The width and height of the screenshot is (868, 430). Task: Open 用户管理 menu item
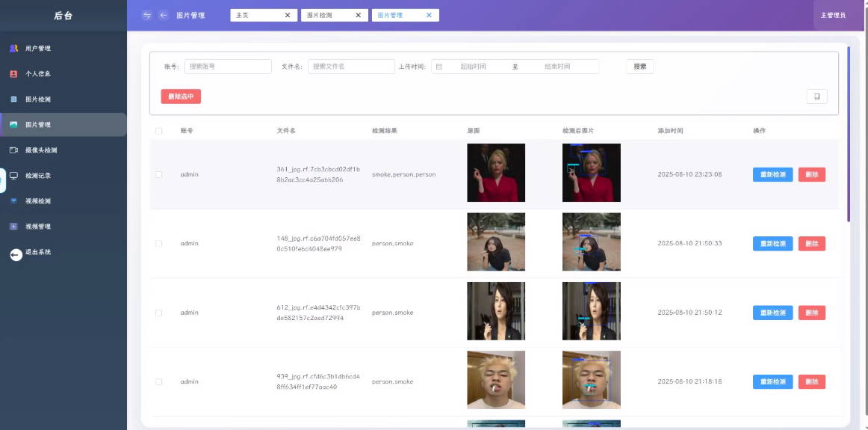[x=63, y=48]
